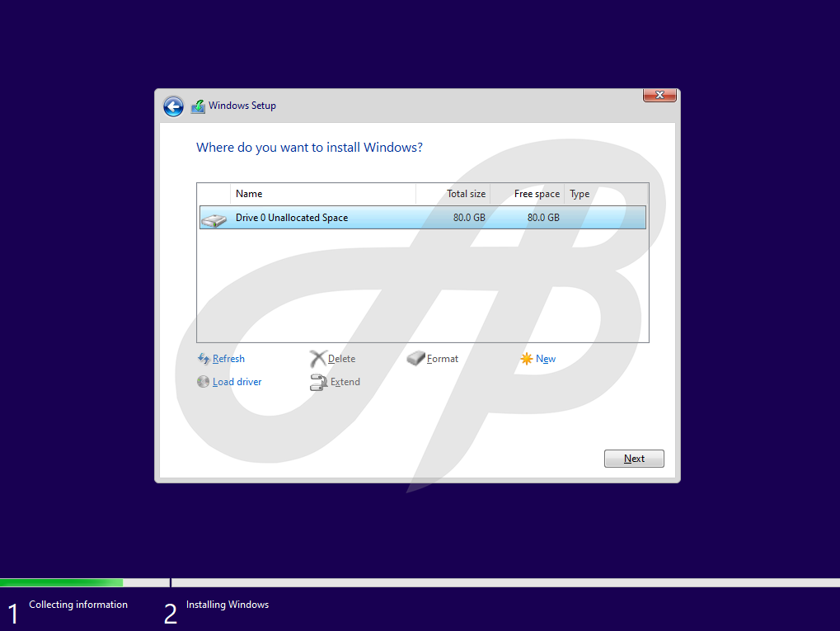Click the New partition star icon

pos(527,359)
